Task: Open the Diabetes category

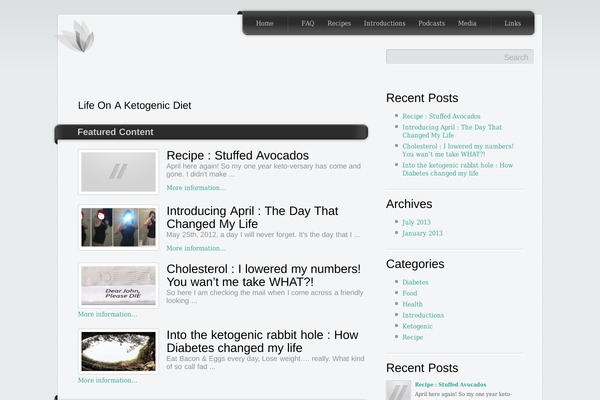Action: pyautogui.click(x=415, y=282)
